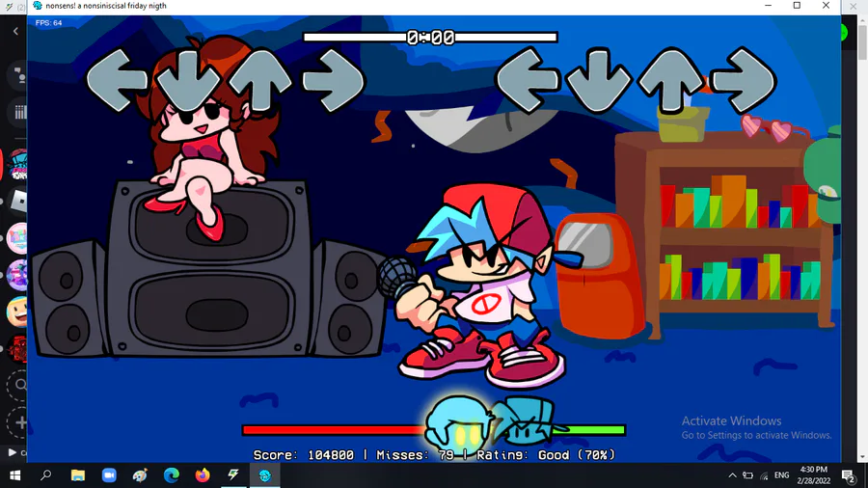Click the play button at sidebar bottom
Screen dimensions: 868x488
coord(12,452)
